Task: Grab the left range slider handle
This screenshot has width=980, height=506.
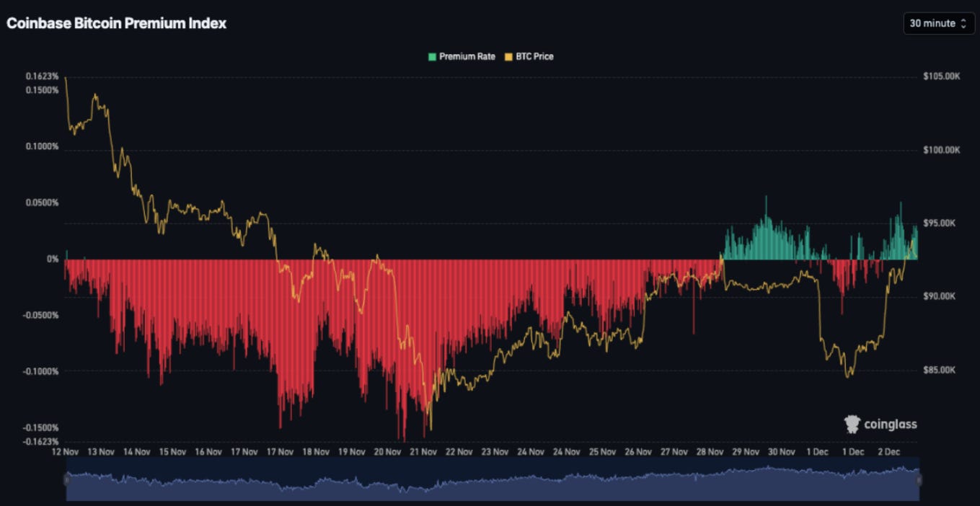Action: pyautogui.click(x=66, y=480)
